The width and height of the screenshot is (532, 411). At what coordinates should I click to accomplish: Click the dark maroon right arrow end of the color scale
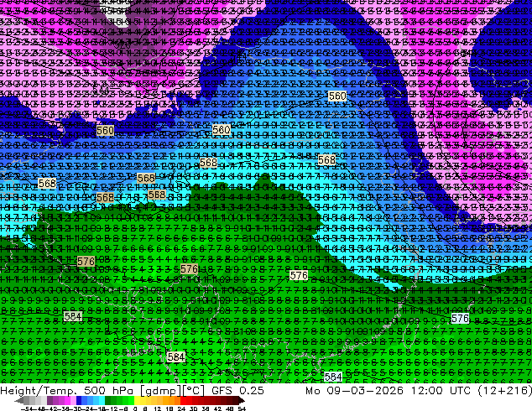coord(241,401)
